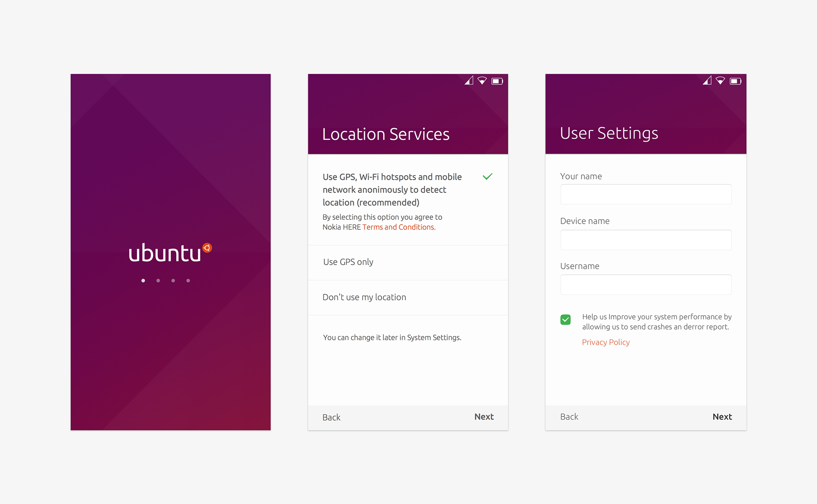
Task: Click the Ubuntu circle-of-friends logo icon
Action: [x=207, y=248]
